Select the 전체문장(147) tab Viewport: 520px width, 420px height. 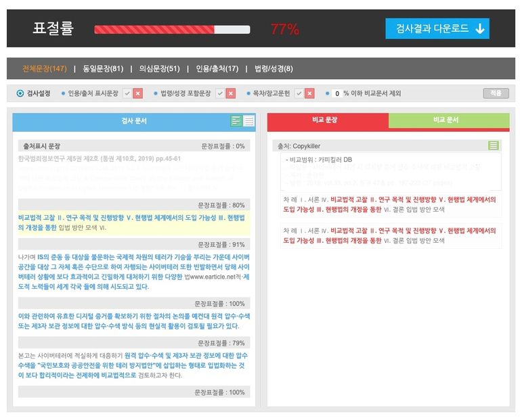pos(45,68)
